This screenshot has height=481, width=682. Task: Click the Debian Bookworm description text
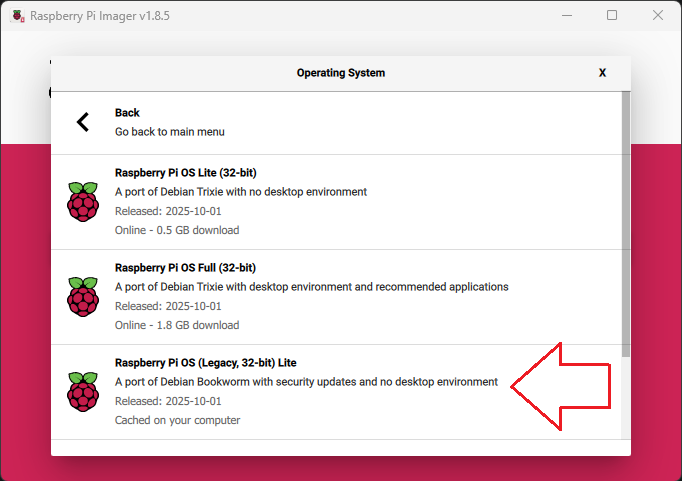coord(306,381)
